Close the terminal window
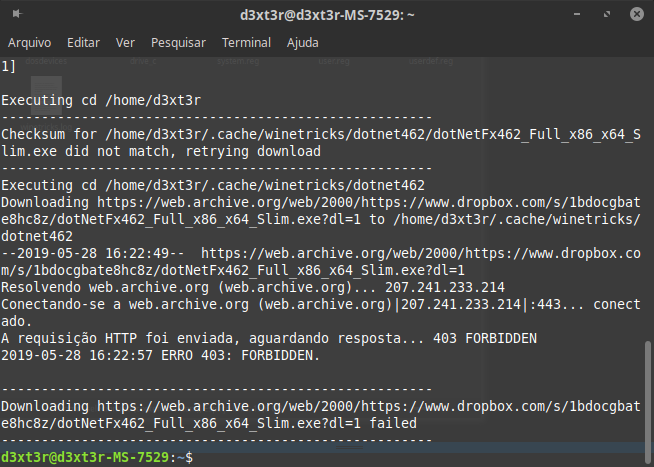 click(634, 16)
